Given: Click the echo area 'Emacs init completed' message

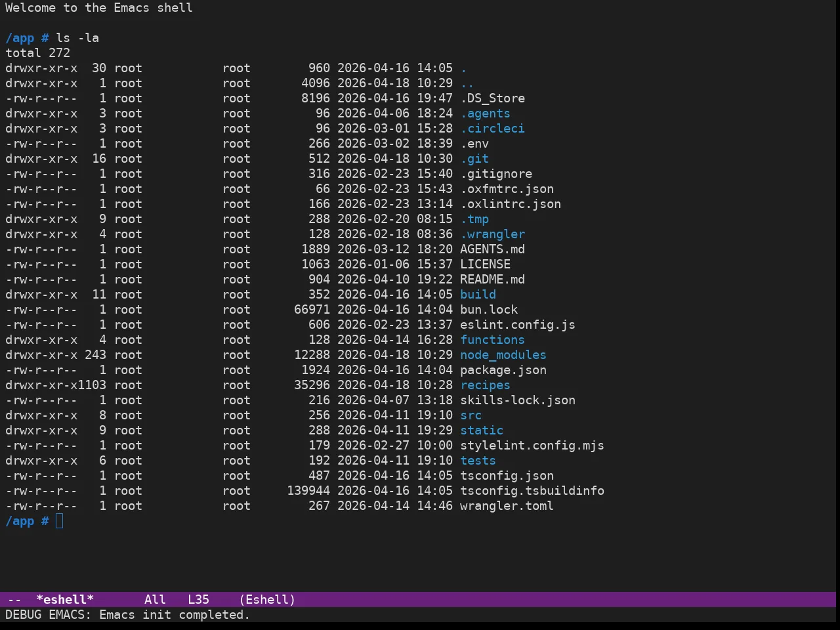Looking at the screenshot, I should click(127, 615).
